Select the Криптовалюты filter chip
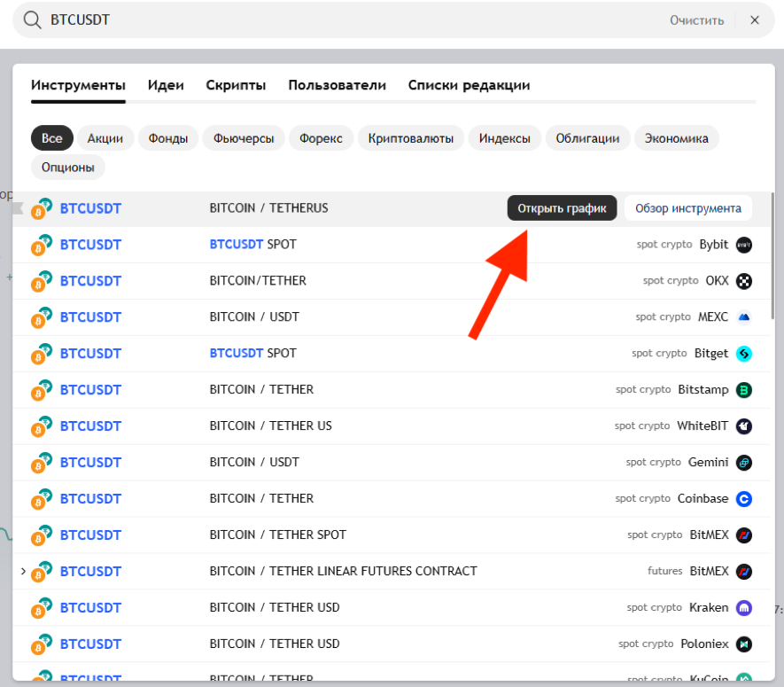Viewport: 784px width, 687px height. coord(411,138)
